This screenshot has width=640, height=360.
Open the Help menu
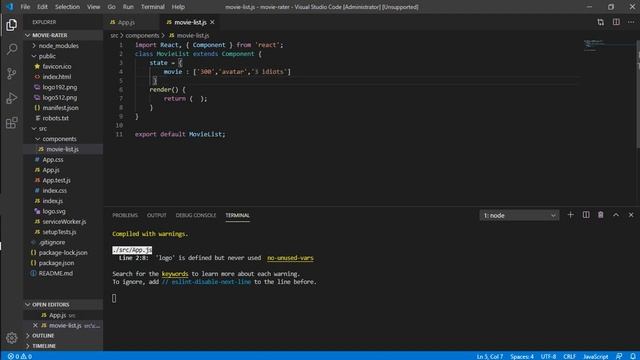178,7
